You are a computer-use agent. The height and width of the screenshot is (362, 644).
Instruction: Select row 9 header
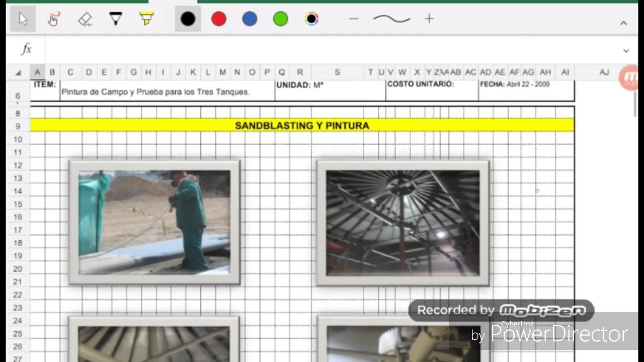pos(18,126)
